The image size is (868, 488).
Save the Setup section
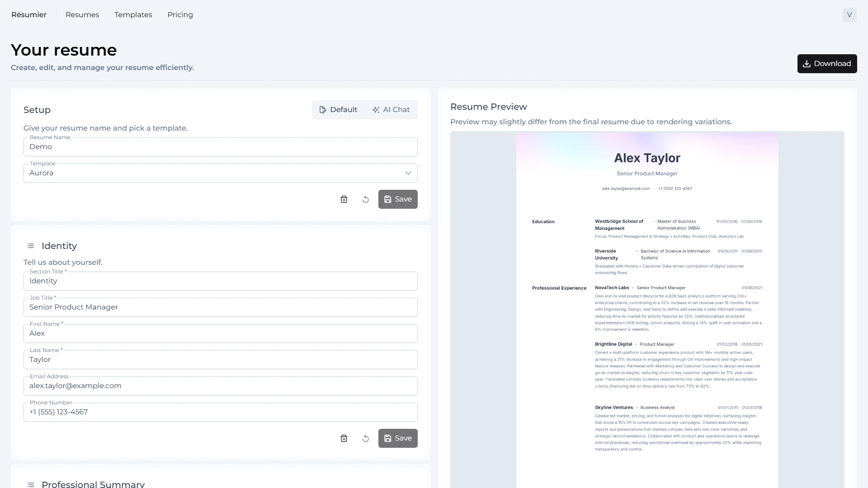[398, 199]
